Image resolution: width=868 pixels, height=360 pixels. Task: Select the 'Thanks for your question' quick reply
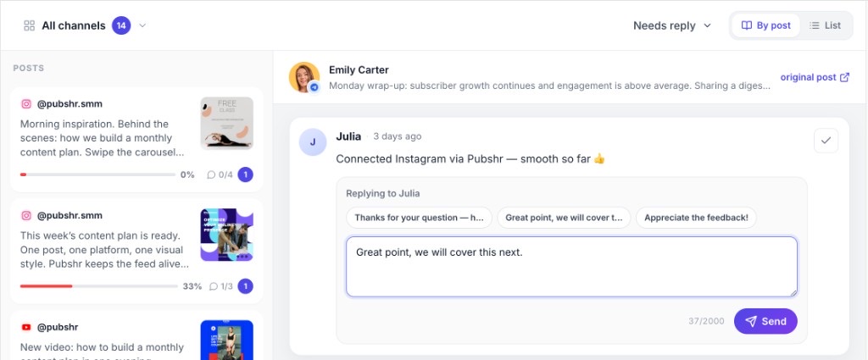(x=419, y=218)
